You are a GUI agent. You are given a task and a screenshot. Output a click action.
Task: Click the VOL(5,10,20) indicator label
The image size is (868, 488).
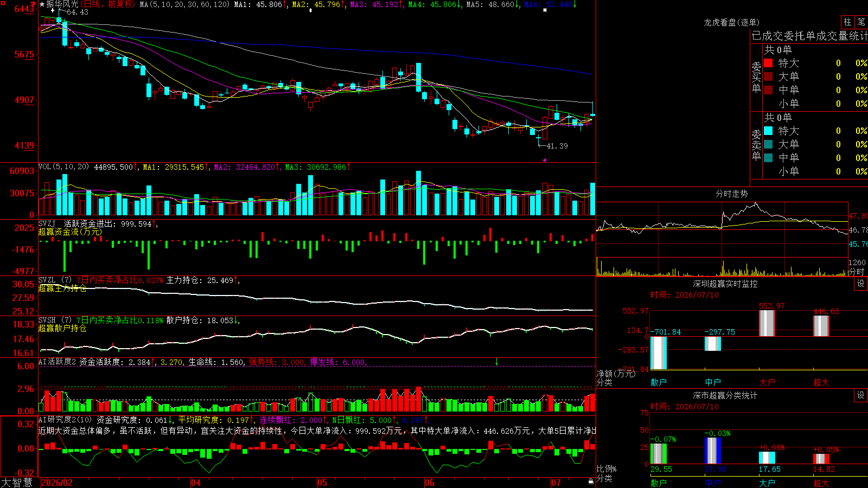[63, 167]
